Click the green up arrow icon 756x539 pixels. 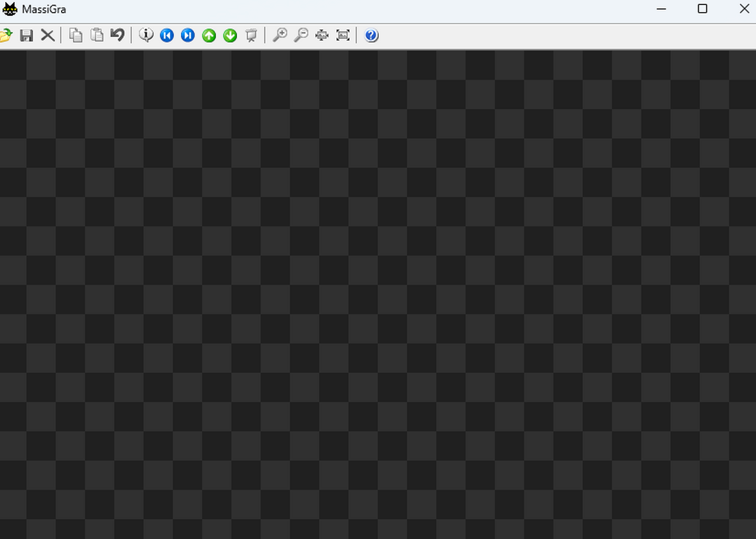coord(209,35)
